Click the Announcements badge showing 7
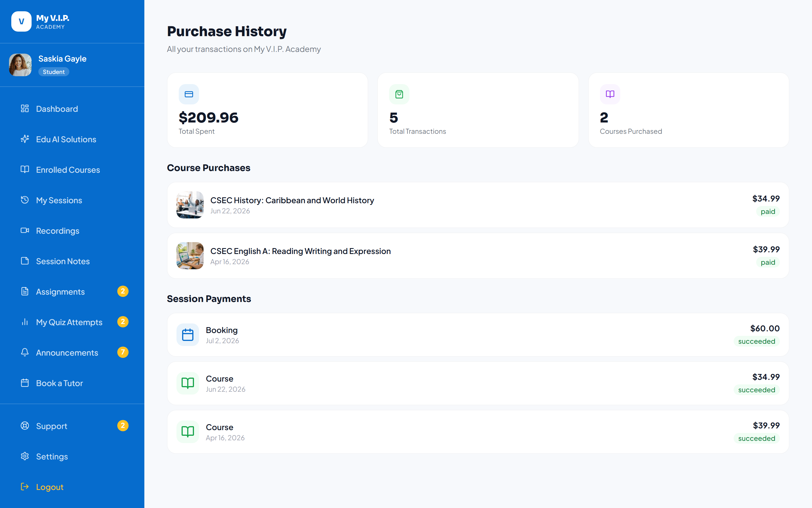 (x=123, y=352)
